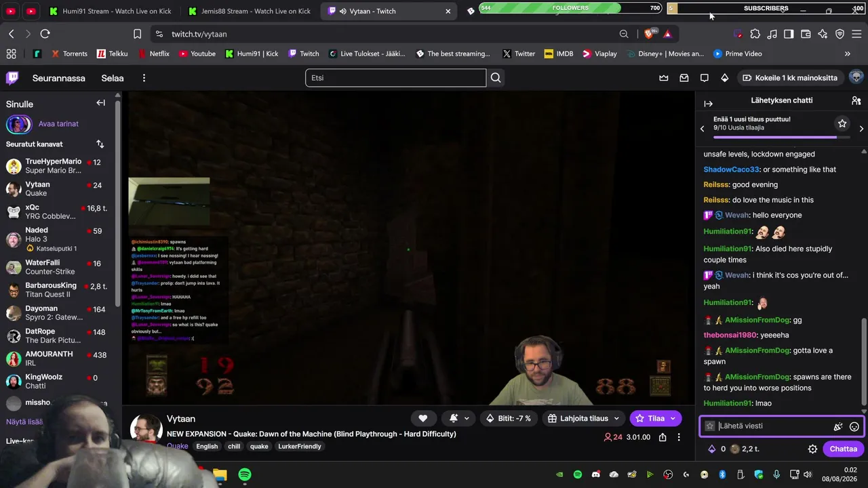The height and width of the screenshot is (488, 868).
Task: Open stream more options vertical dots
Action: click(x=679, y=437)
